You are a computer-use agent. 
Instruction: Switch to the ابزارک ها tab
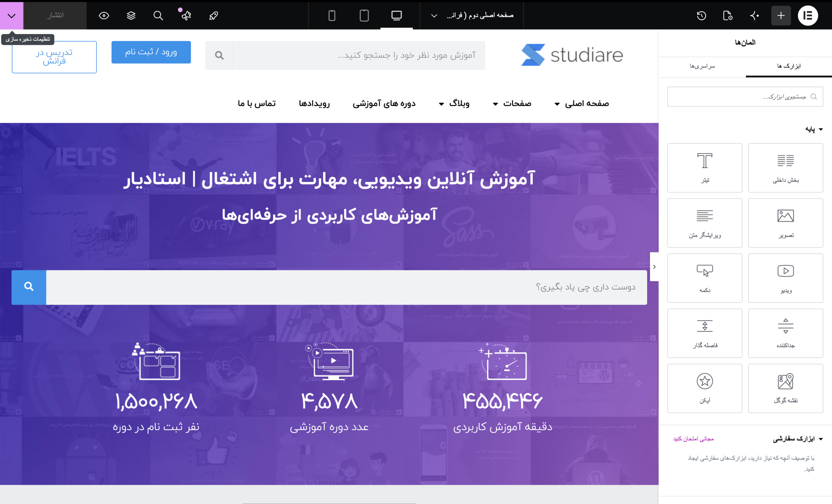[x=789, y=66]
